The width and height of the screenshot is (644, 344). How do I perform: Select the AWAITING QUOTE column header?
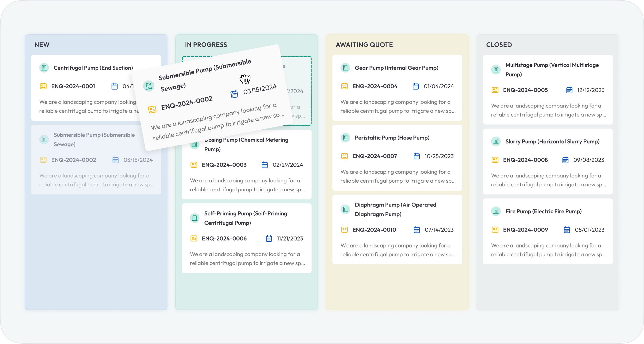point(364,45)
